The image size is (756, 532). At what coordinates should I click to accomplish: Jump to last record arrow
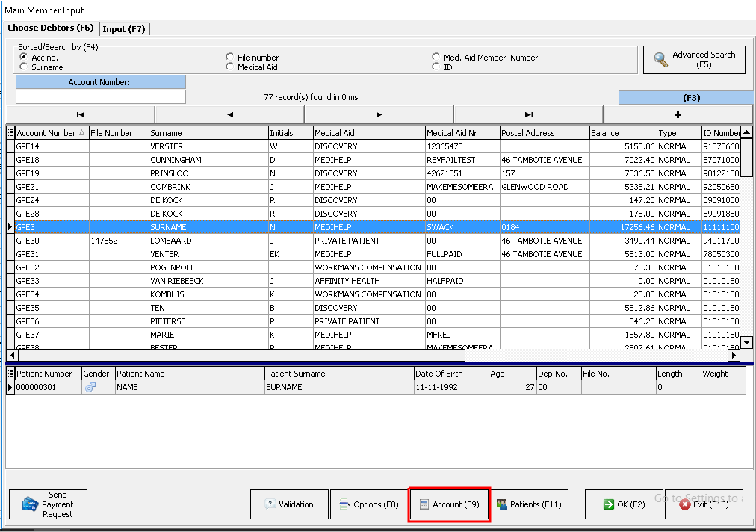coord(528,114)
